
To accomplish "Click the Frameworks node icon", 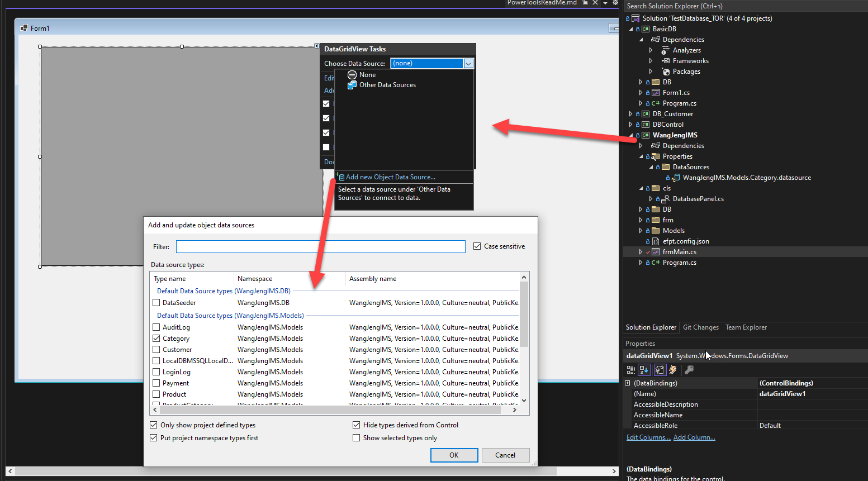I will (666, 61).
